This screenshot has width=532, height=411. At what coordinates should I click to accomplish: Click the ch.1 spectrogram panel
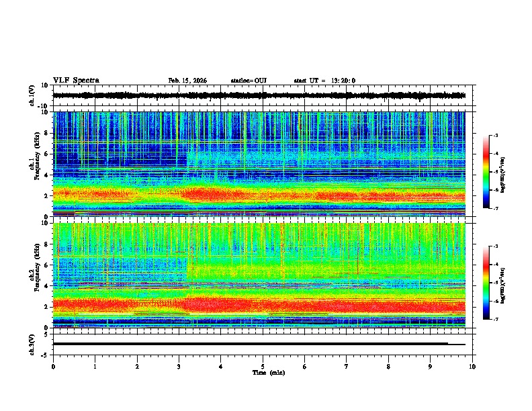tap(259, 164)
